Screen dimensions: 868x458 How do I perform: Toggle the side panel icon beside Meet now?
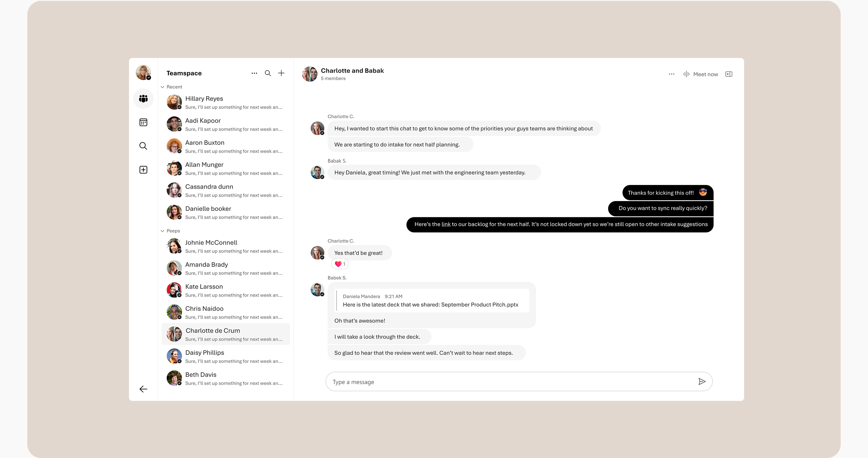click(x=729, y=74)
